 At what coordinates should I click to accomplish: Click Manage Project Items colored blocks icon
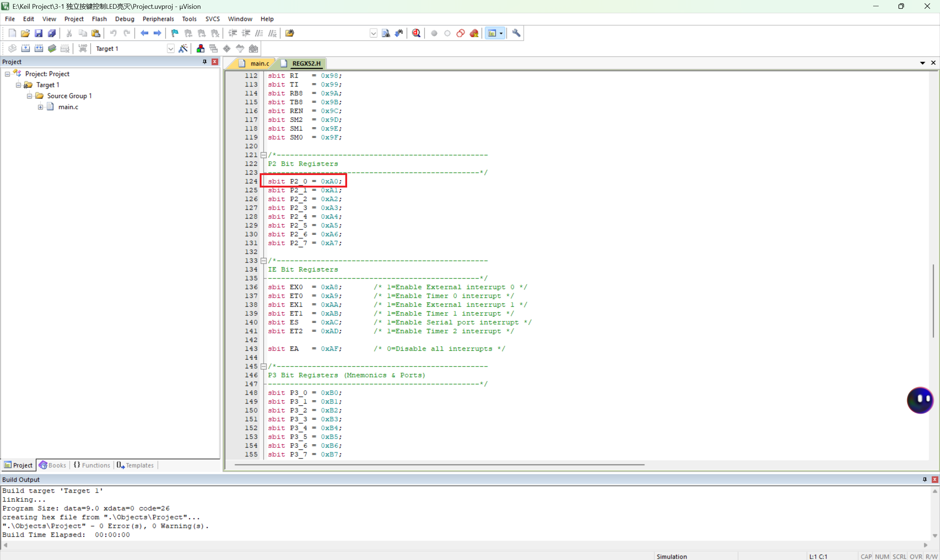tap(201, 49)
